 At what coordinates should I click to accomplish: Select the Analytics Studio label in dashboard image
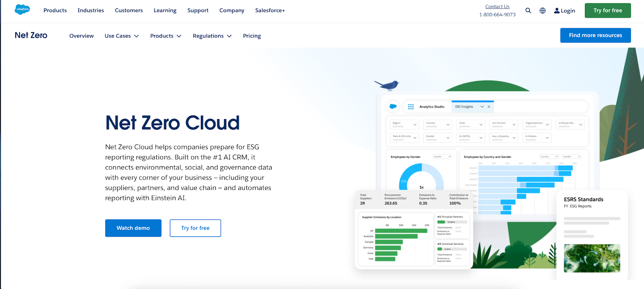pos(431,107)
